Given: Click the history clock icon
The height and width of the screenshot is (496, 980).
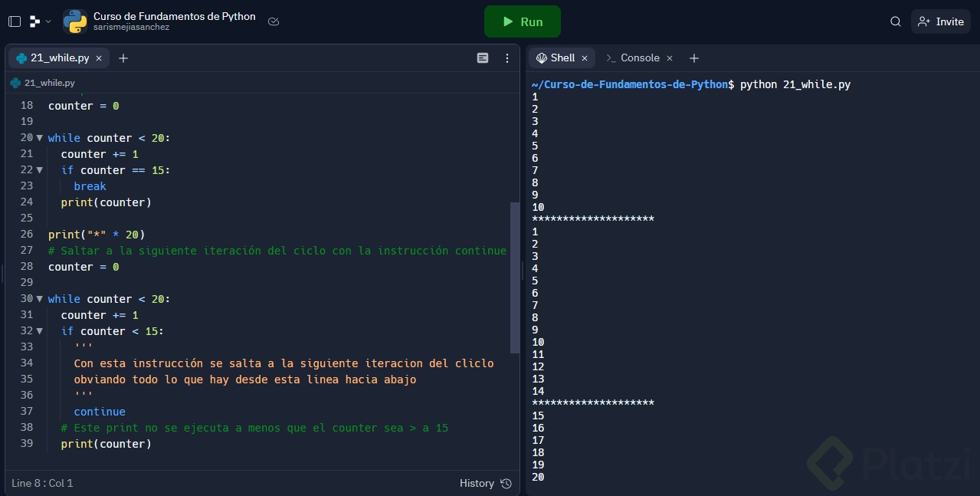Looking at the screenshot, I should (506, 483).
